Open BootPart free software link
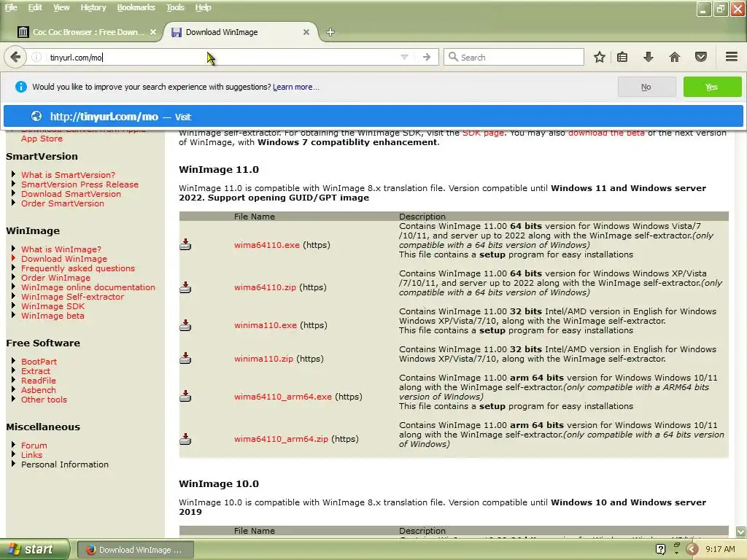This screenshot has height=560, width=747. [39, 362]
